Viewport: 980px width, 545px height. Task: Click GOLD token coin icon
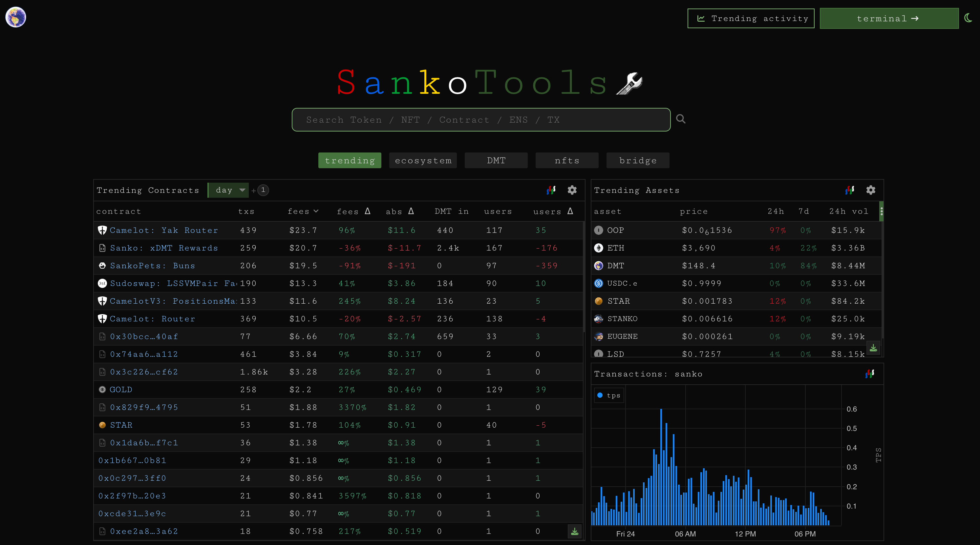pos(102,390)
